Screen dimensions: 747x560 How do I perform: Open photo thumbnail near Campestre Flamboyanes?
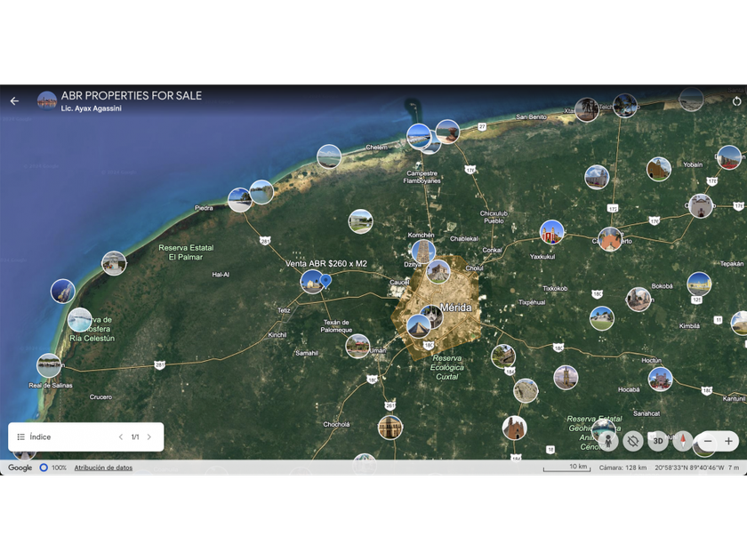tap(419, 136)
